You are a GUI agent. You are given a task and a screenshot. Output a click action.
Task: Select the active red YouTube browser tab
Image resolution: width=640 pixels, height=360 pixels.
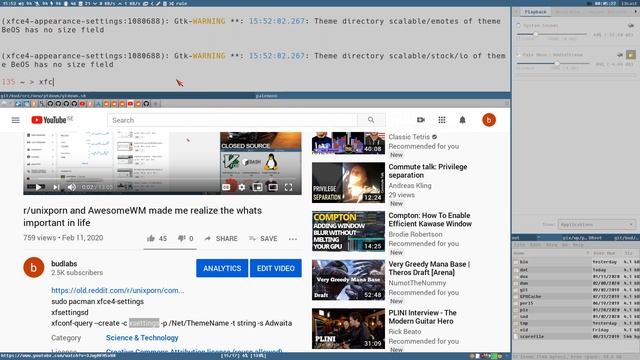click(130, 104)
